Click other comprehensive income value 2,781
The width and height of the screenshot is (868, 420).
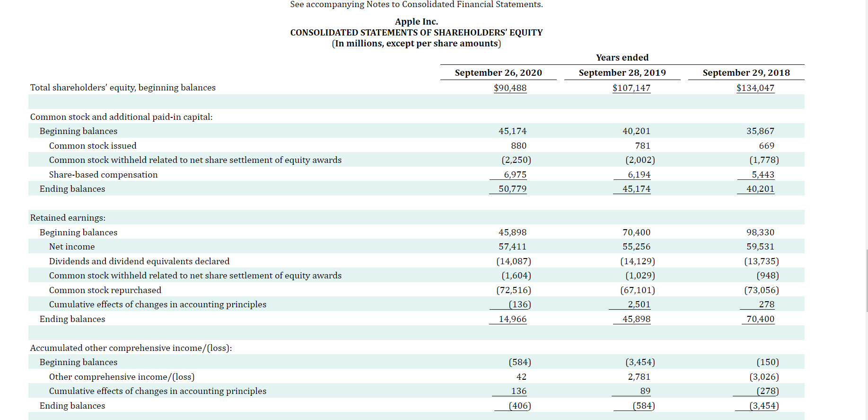click(x=639, y=377)
